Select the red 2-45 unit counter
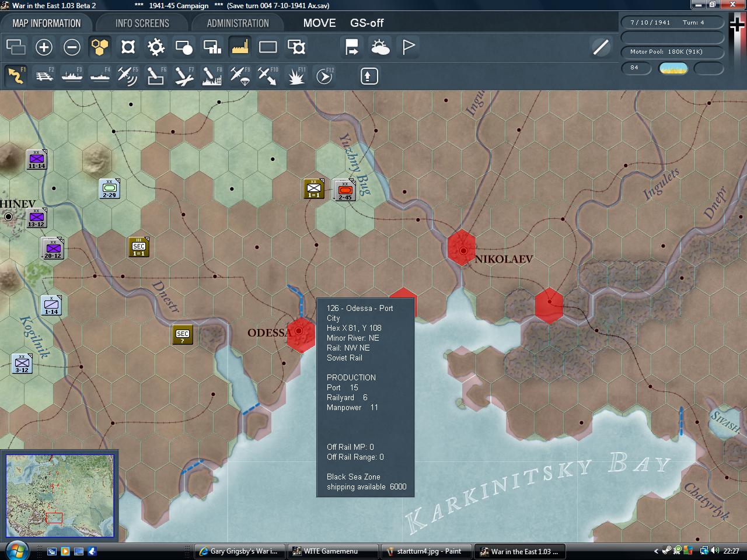This screenshot has width=747, height=560. [345, 190]
